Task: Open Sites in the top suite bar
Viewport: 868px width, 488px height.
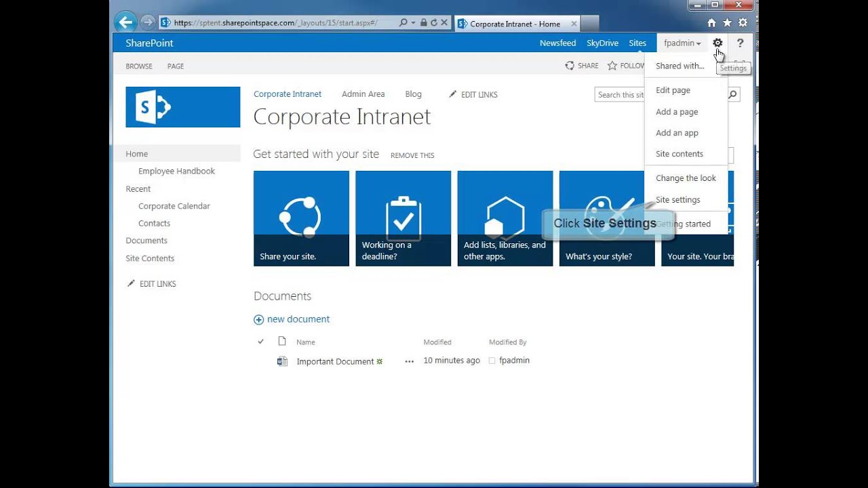Action: pyautogui.click(x=637, y=43)
